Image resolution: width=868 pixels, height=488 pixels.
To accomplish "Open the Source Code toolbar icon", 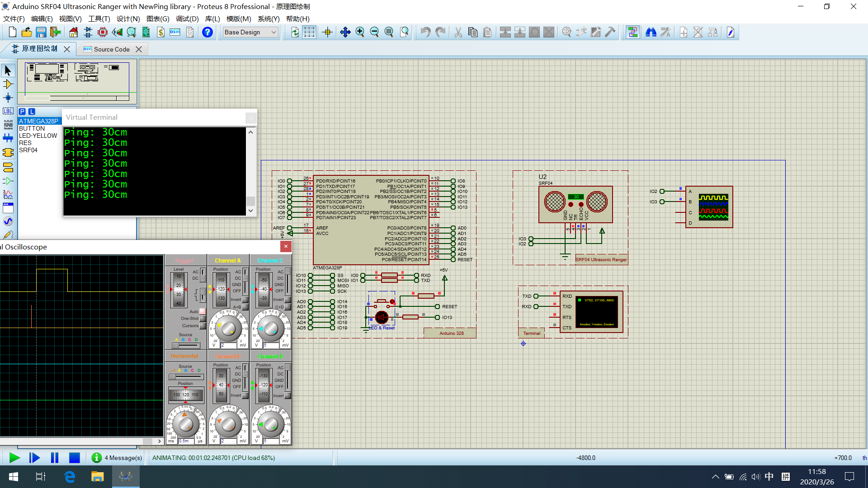I will (175, 32).
